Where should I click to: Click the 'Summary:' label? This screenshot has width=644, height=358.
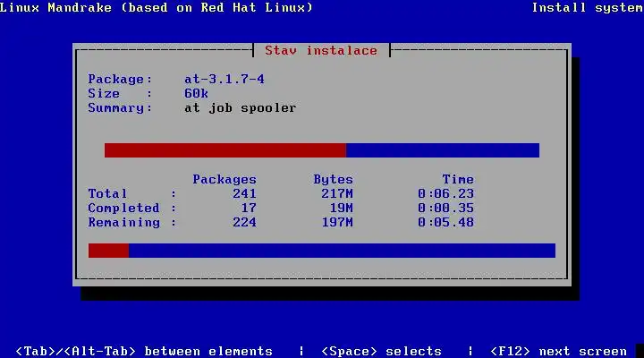coord(120,108)
